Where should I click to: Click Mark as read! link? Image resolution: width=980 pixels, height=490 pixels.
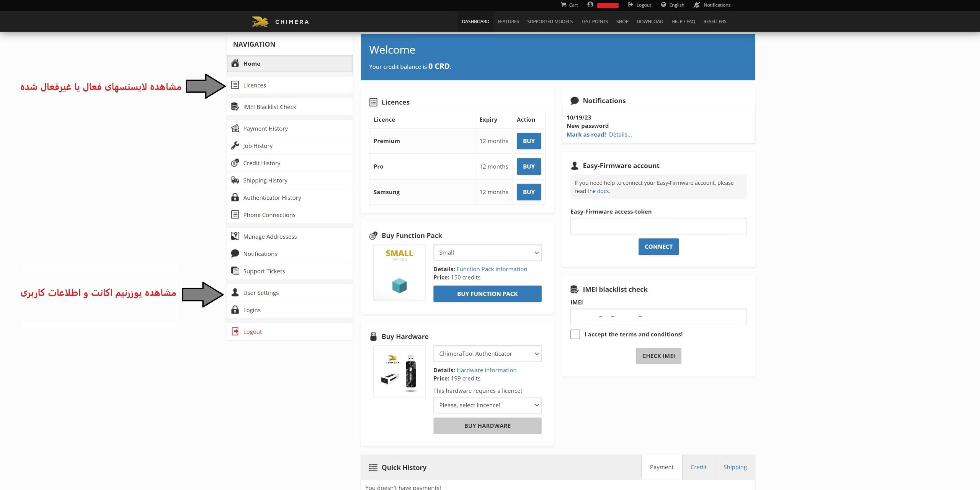(586, 135)
